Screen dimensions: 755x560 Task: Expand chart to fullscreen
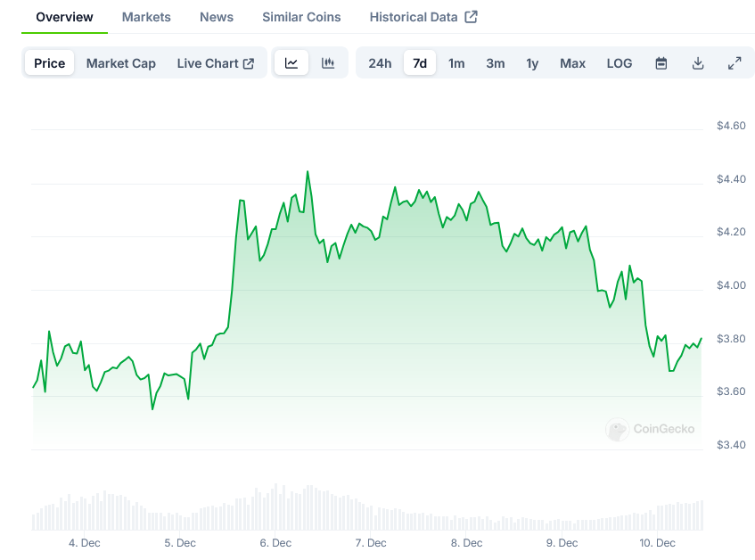734,63
